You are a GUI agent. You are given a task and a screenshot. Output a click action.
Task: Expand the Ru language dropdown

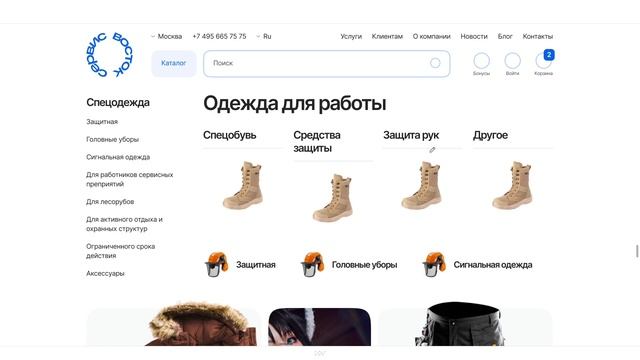[264, 36]
